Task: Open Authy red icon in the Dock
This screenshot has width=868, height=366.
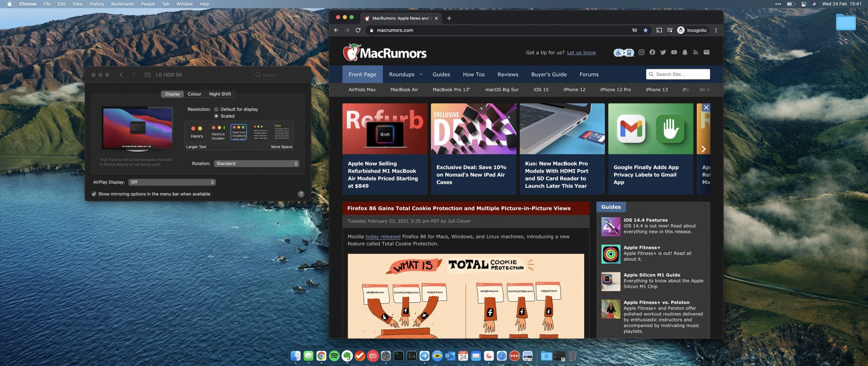Action: pos(373,356)
